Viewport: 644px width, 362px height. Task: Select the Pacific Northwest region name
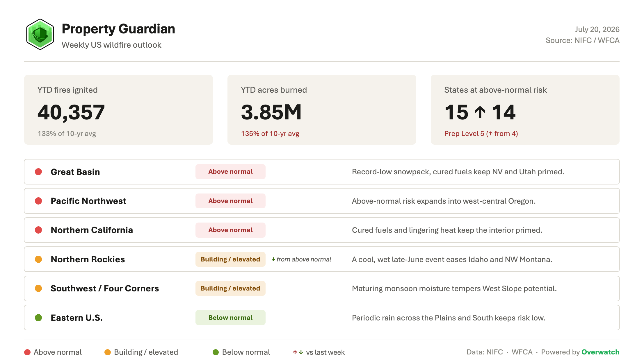coord(88,201)
